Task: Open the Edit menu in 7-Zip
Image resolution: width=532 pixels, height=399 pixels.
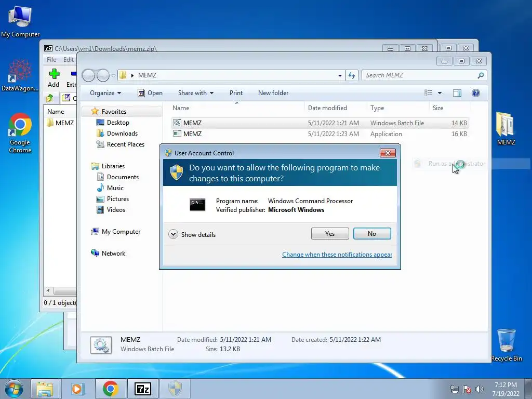Action: pos(68,60)
